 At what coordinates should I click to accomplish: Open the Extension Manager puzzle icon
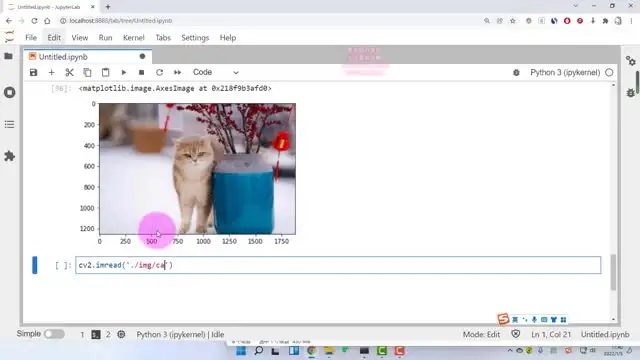coord(9,156)
